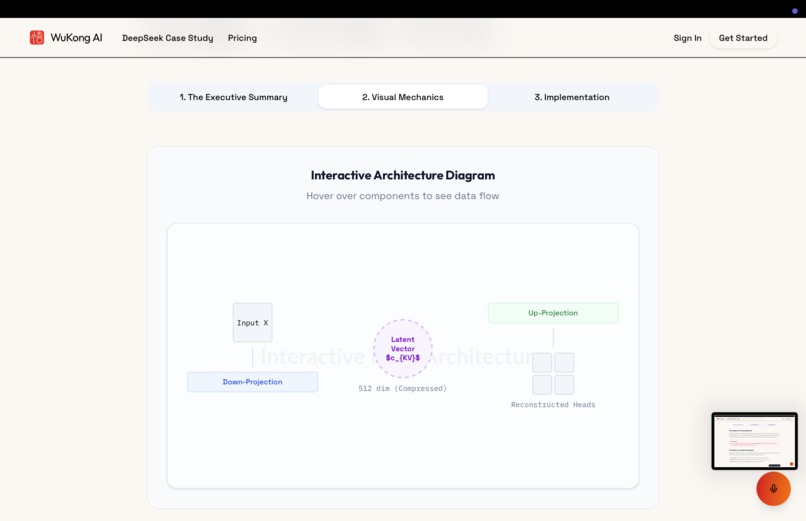Image resolution: width=806 pixels, height=521 pixels.
Task: Click the Interactive Architecture Diagram heading
Action: click(402, 175)
